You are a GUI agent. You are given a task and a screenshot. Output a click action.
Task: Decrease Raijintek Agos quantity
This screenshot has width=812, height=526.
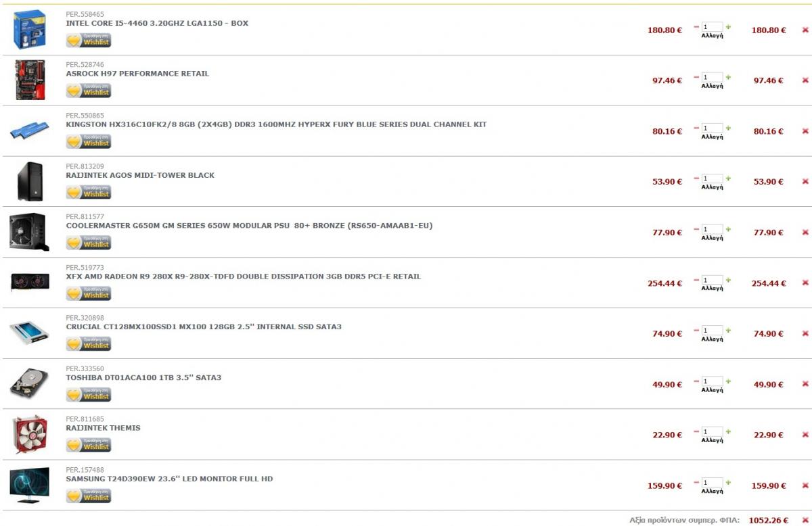click(x=696, y=179)
